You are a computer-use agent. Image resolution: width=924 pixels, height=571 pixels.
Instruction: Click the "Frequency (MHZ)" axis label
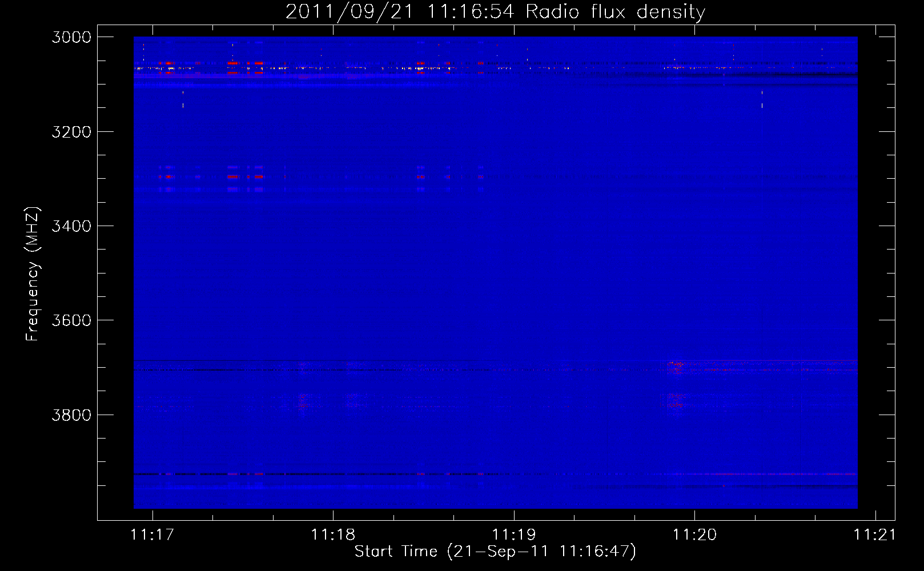pyautogui.click(x=33, y=274)
